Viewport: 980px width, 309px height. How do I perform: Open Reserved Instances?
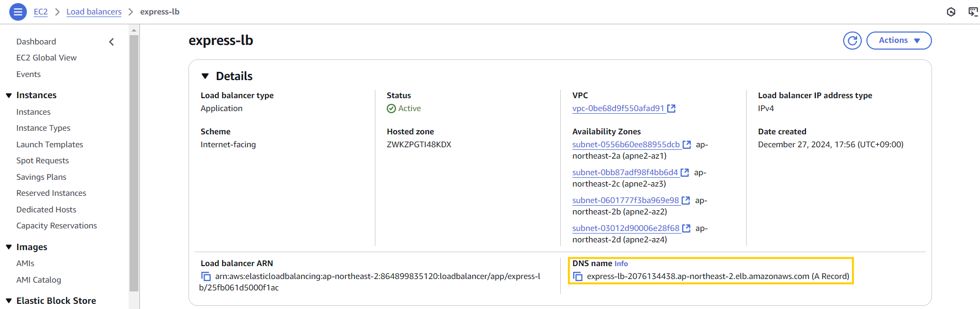51,193
